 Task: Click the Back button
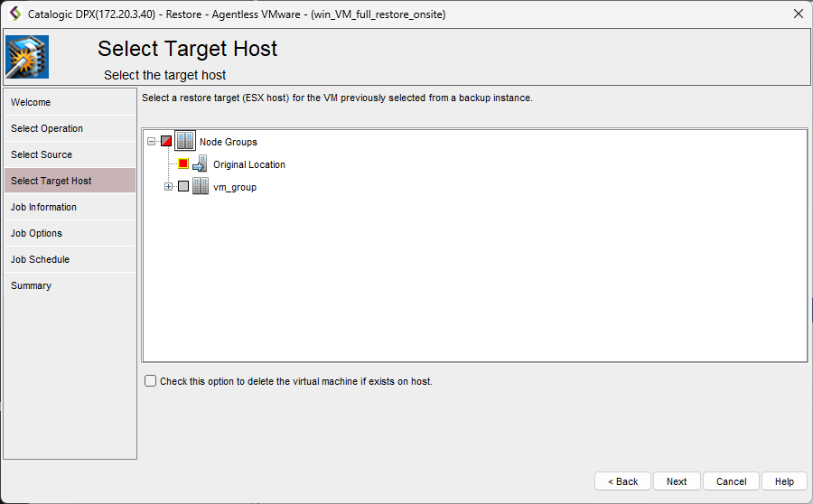point(622,481)
